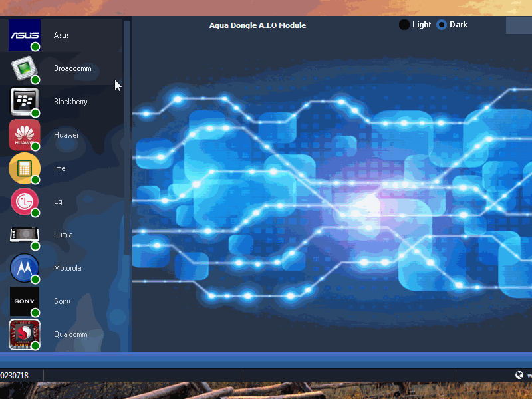Click the Aqua Dongle A.I.O Module title
The height and width of the screenshot is (399, 532).
point(257,25)
